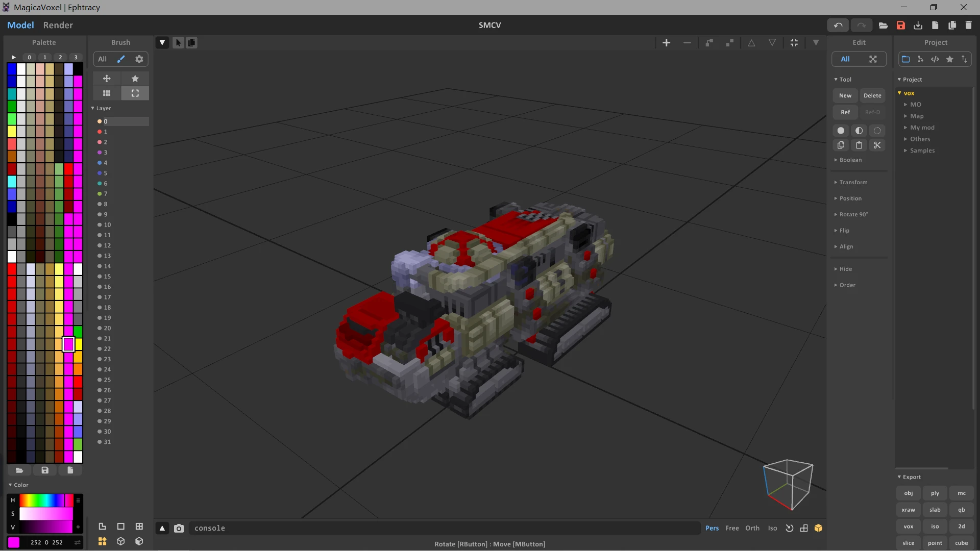Screen dimensions: 980x551
Task: Click the star icon in Brush panel
Action: [135, 79]
